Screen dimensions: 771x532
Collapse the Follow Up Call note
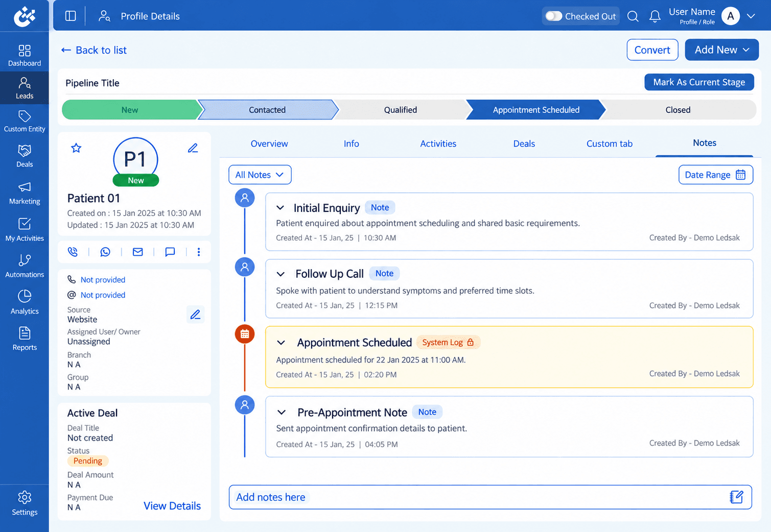281,274
